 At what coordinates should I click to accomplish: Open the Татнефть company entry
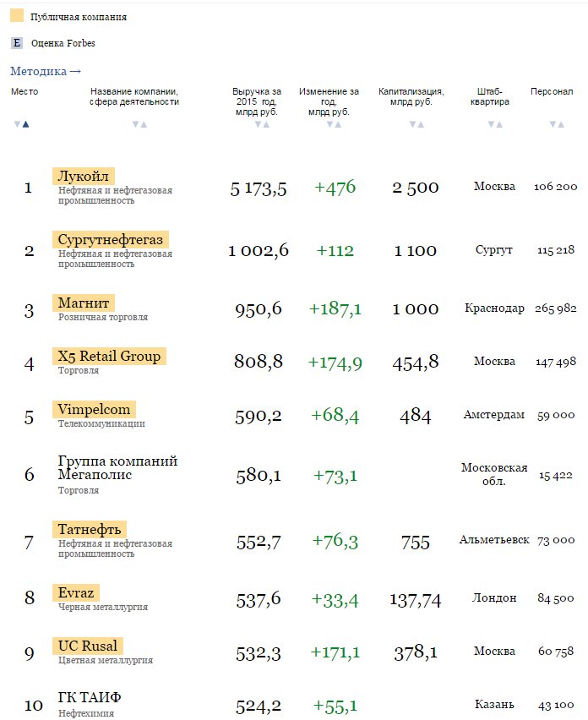click(x=89, y=529)
